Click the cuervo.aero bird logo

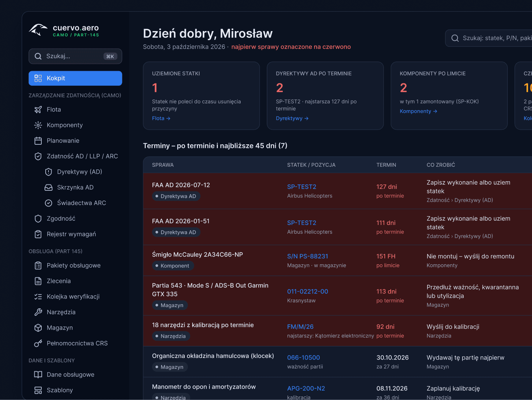point(38,30)
